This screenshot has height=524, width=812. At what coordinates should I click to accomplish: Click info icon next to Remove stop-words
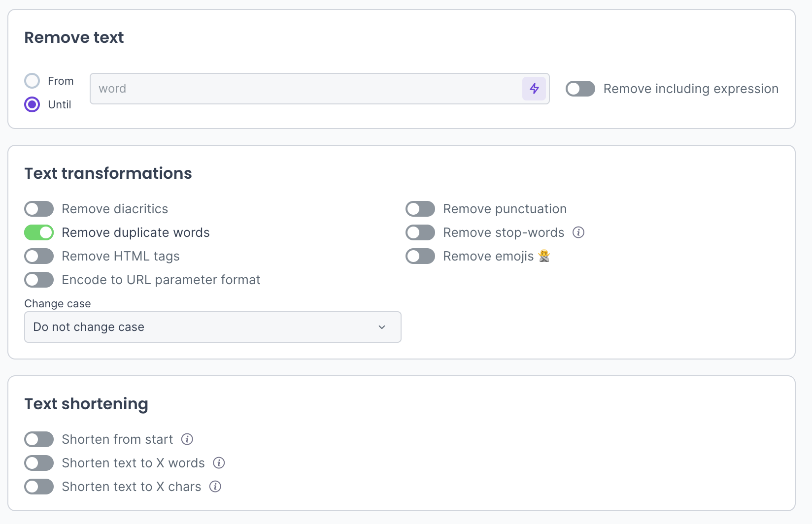[578, 232]
